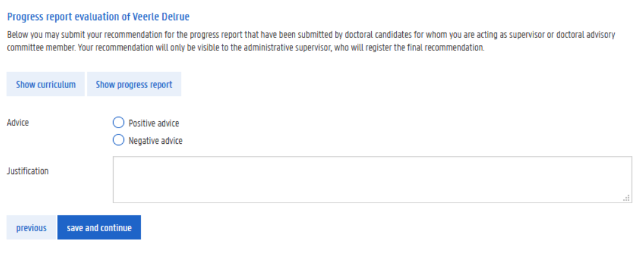This screenshot has height=256, width=644.
Task: Click the "Positive advice" label text
Action: pos(154,123)
